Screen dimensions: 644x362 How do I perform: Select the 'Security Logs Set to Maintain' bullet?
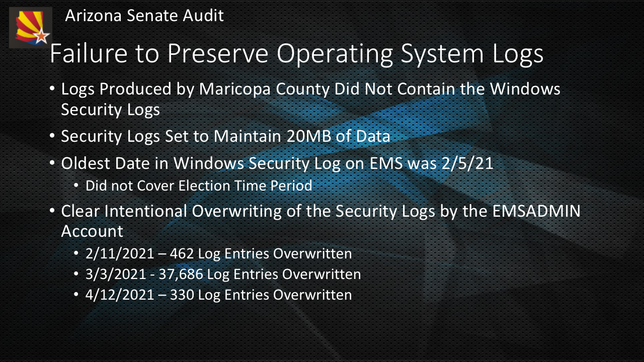pos(226,137)
